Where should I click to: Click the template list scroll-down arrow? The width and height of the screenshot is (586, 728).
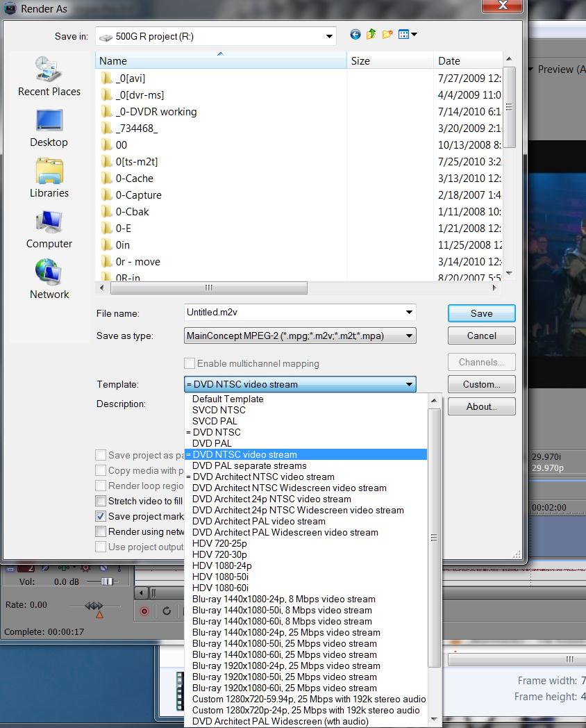[x=434, y=720]
